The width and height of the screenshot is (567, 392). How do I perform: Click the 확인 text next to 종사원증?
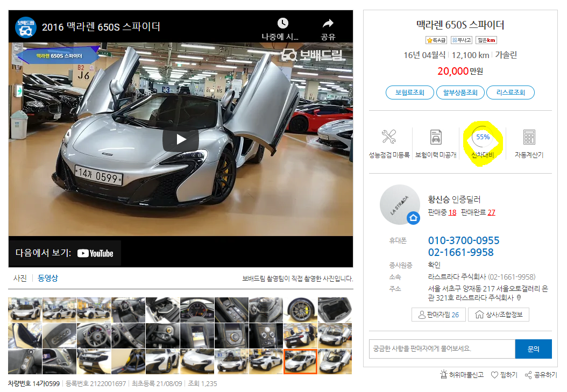pyautogui.click(x=434, y=265)
